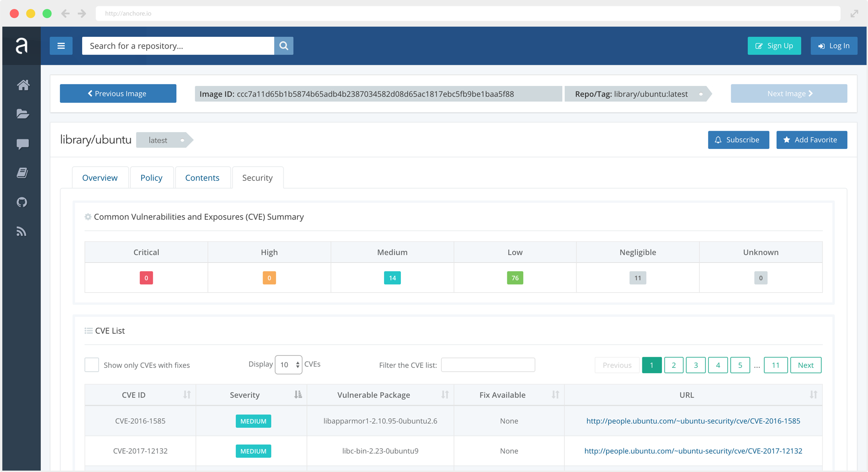The height and width of the screenshot is (472, 868).
Task: Select the CVE-2017-12132 cell
Action: (x=140, y=451)
